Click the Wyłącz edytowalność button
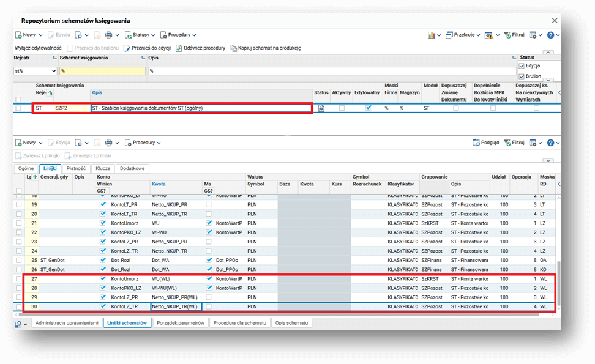595x364 pixels. [37, 48]
